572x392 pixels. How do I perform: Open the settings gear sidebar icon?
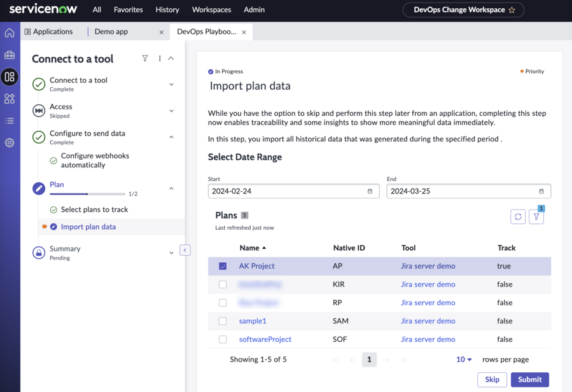click(10, 143)
